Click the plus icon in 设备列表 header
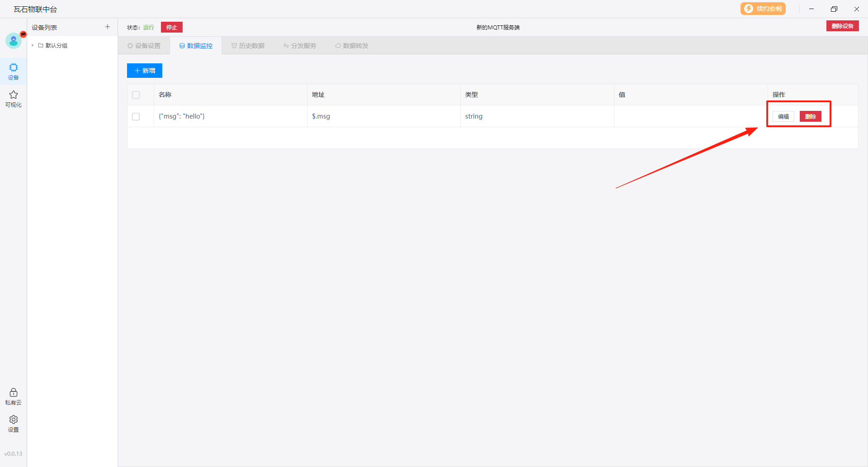This screenshot has height=467, width=868. pyautogui.click(x=108, y=27)
